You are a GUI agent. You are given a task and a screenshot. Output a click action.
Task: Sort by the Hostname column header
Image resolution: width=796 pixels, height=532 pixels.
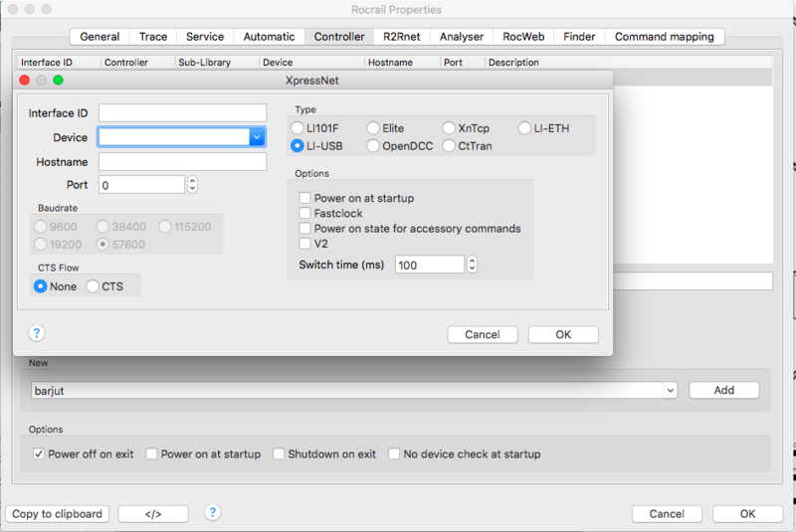[403, 62]
